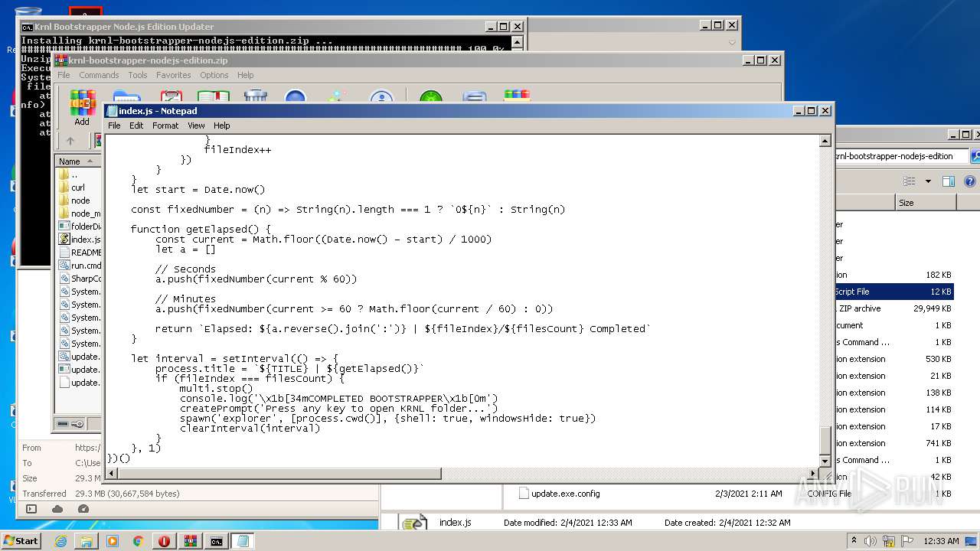Select the curl folder in WinRAR list

[78, 187]
